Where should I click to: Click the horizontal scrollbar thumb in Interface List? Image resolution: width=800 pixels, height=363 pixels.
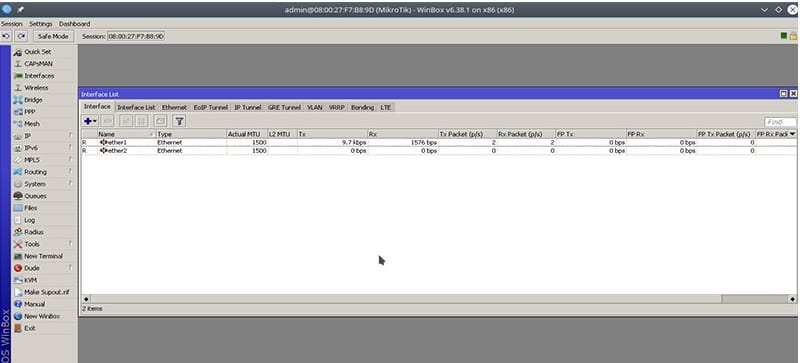tap(755, 299)
